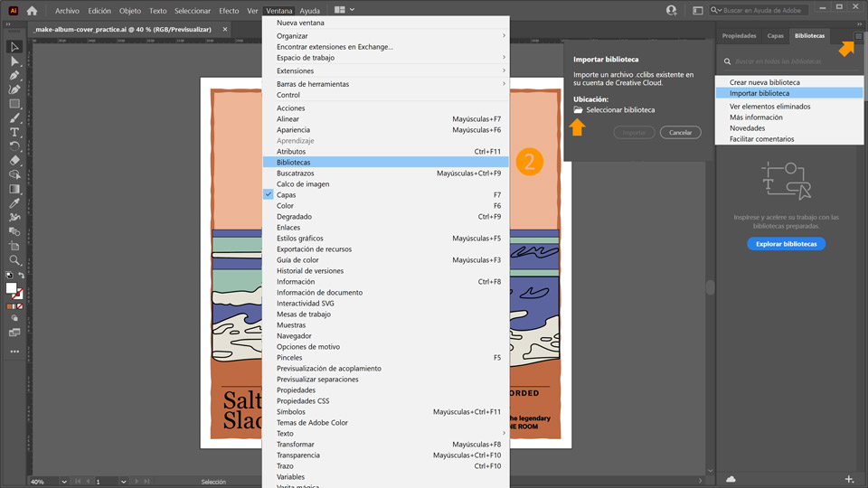Screen dimensions: 868x488
Task: Activate the Zoom magnifier tool
Action: (14, 260)
